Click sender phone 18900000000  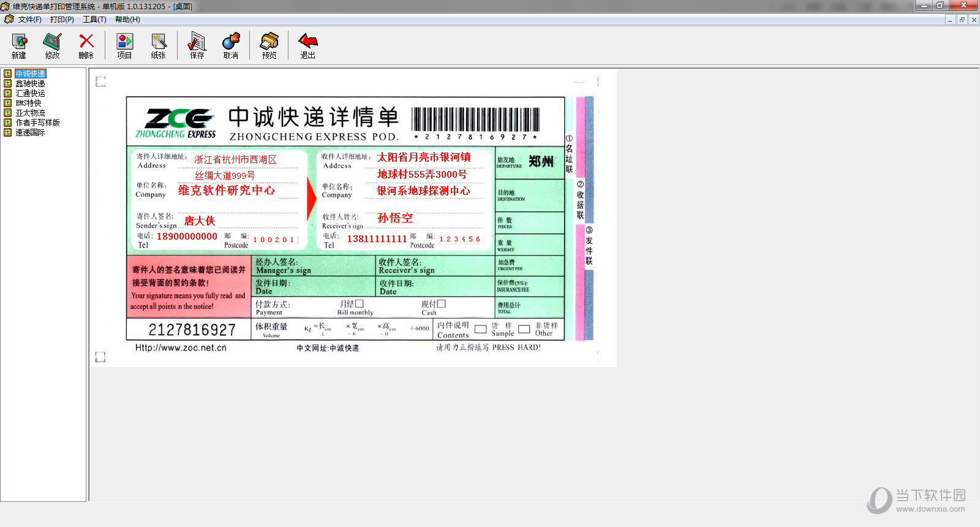click(x=187, y=237)
